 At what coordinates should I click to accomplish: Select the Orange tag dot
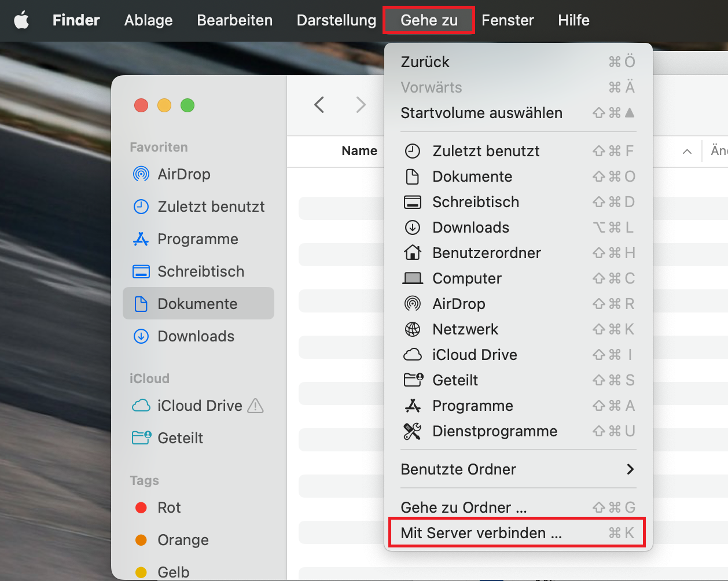pos(141,540)
